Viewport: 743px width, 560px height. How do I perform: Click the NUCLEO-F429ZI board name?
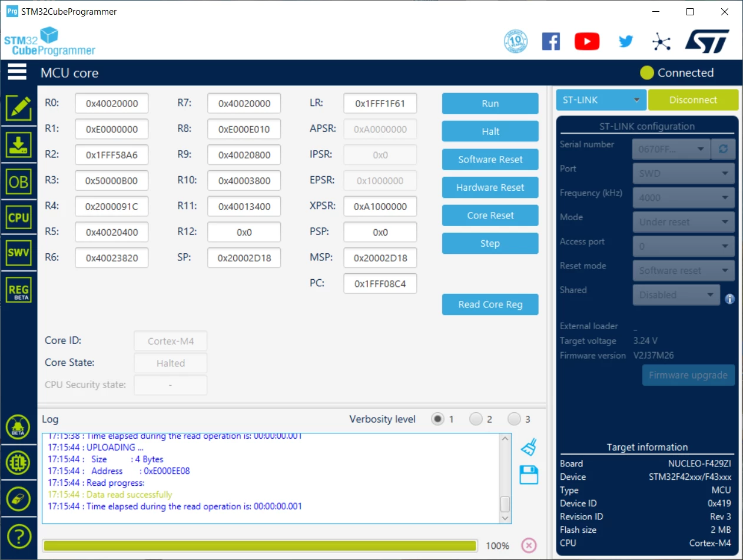(699, 463)
